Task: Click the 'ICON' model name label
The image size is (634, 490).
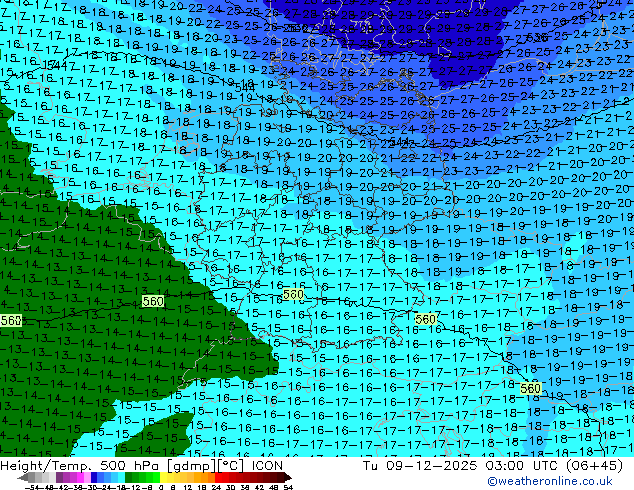Action: click(267, 465)
